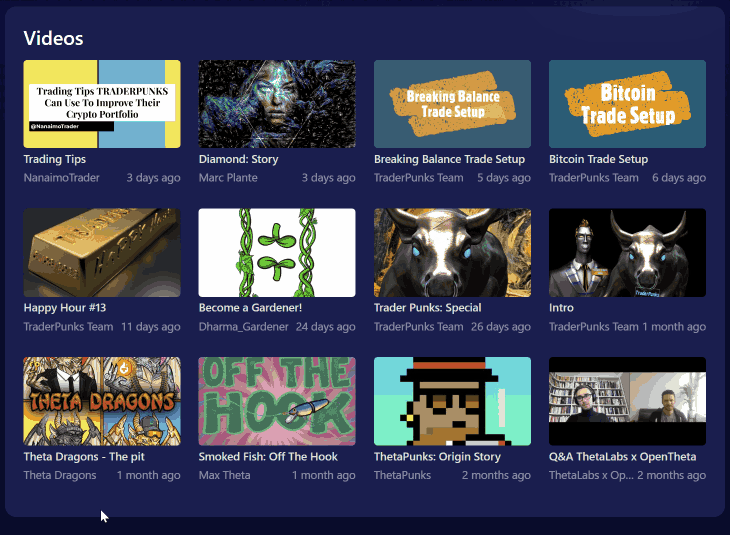This screenshot has height=535, width=730.
Task: Click TraderPunks Team under Happy Hour #13
Action: (68, 327)
